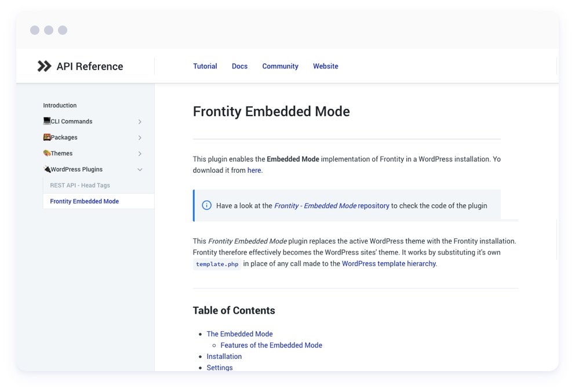
Task: Click the template.php inline code
Action: tap(217, 264)
